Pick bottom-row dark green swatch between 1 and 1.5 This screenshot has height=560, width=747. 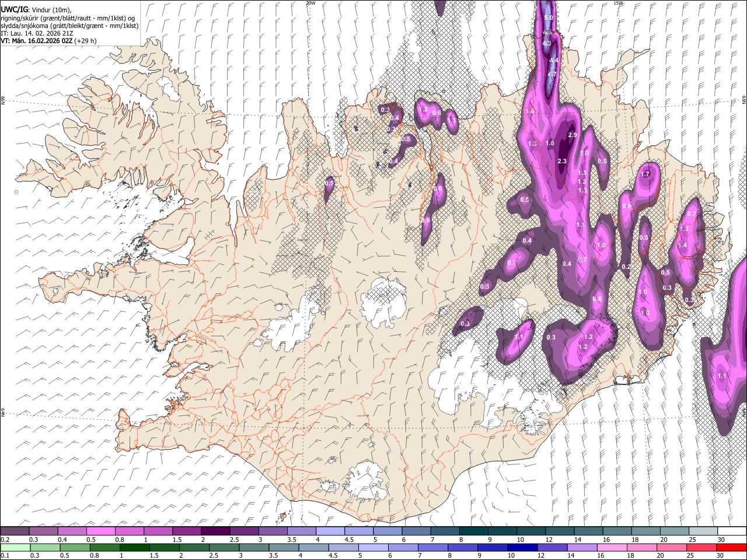pos(135,548)
